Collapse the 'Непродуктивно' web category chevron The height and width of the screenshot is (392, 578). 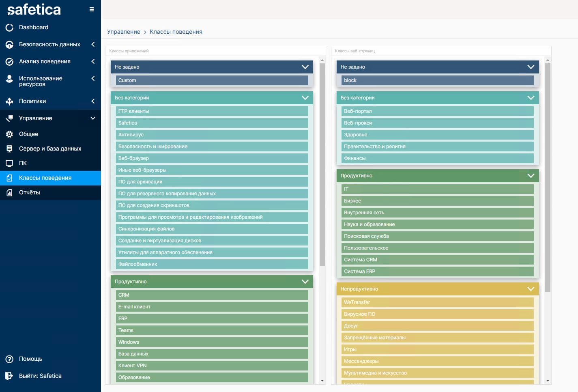531,289
